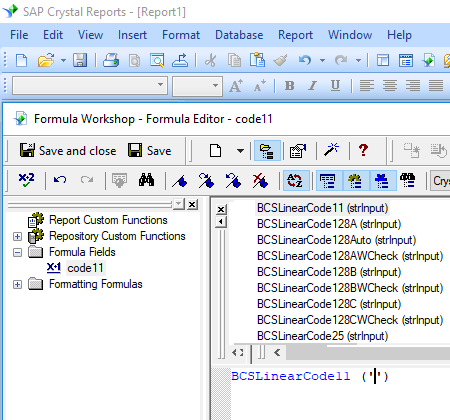Click the function tree horizontal scrollbar
This screenshot has width=450, height=420.
pos(367,353)
